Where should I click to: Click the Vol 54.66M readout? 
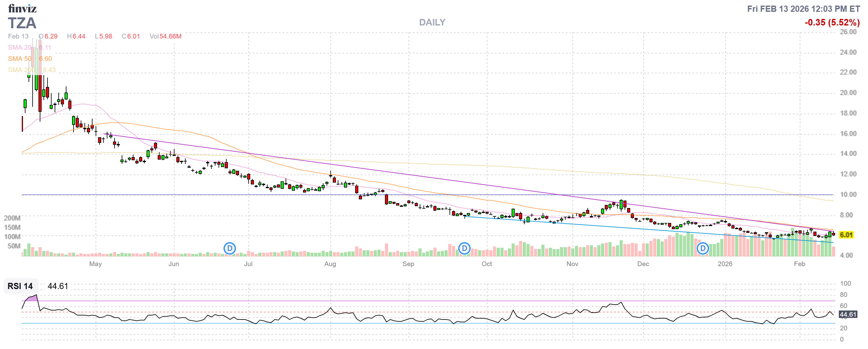coord(165,36)
